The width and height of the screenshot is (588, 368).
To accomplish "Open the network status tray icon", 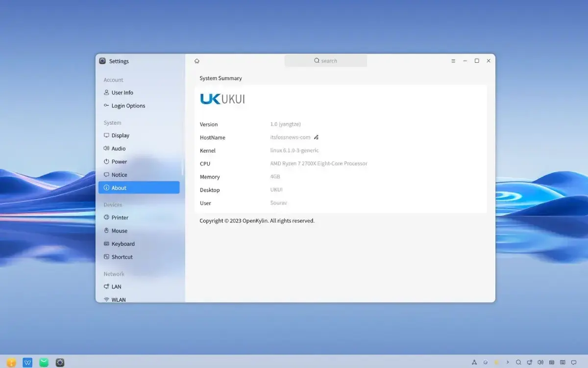I will [x=530, y=363].
